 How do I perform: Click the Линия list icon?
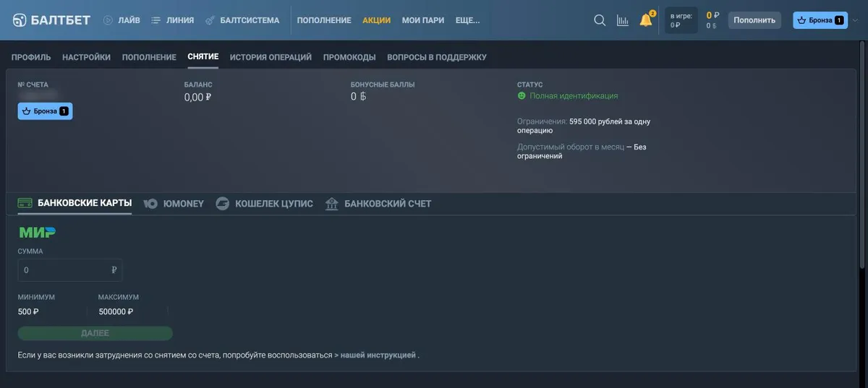pos(156,20)
